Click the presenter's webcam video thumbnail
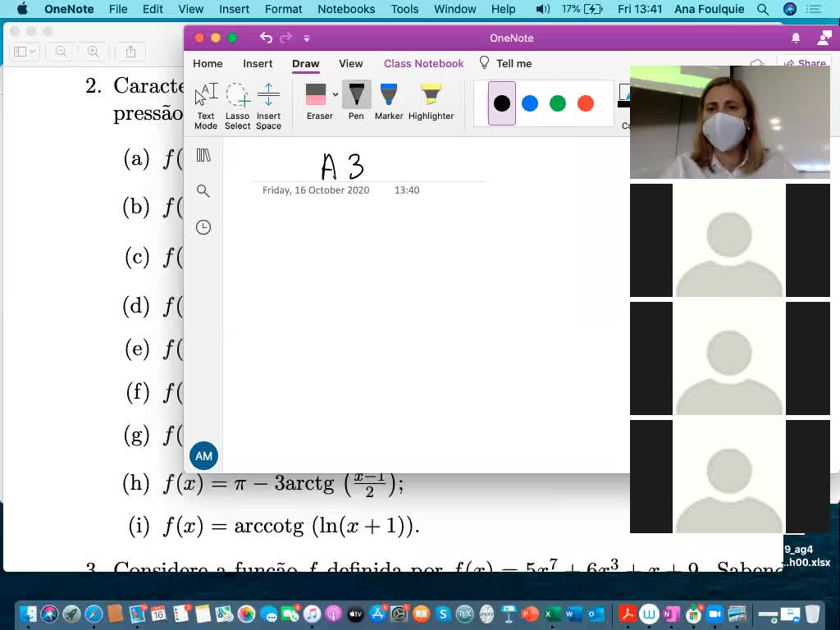Viewport: 840px width, 630px height. coord(729,122)
